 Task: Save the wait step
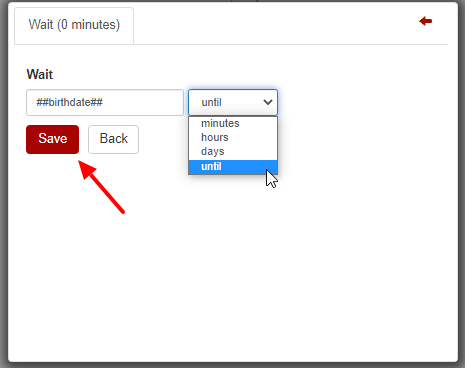[53, 139]
